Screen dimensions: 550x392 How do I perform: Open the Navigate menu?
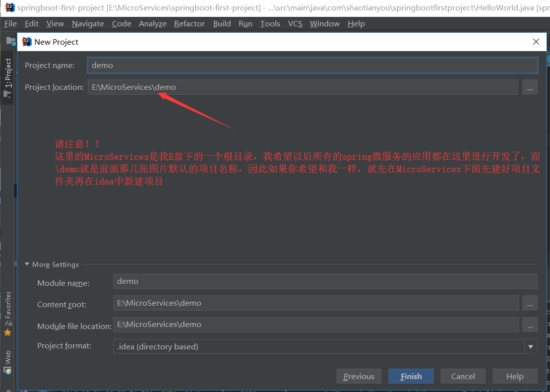pos(88,23)
